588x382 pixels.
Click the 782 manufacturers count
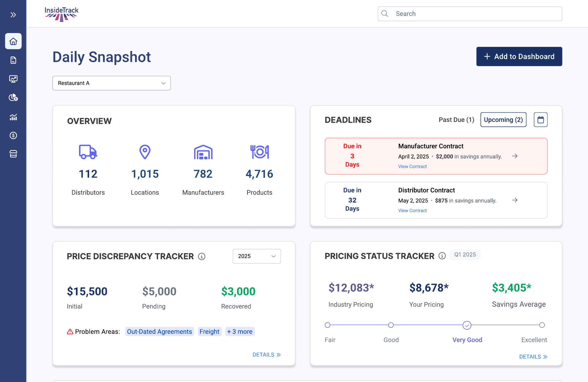coord(203,174)
